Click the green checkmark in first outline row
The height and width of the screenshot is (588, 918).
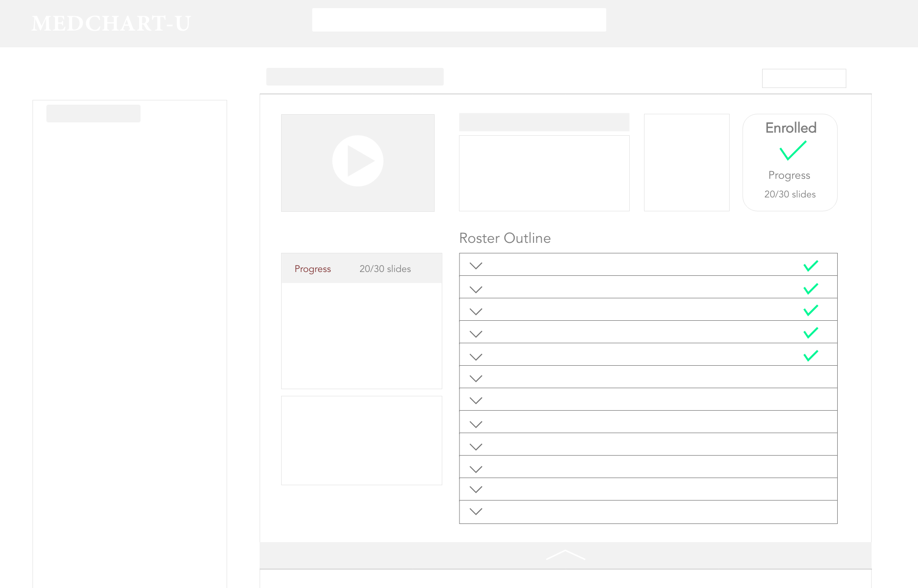[811, 266]
